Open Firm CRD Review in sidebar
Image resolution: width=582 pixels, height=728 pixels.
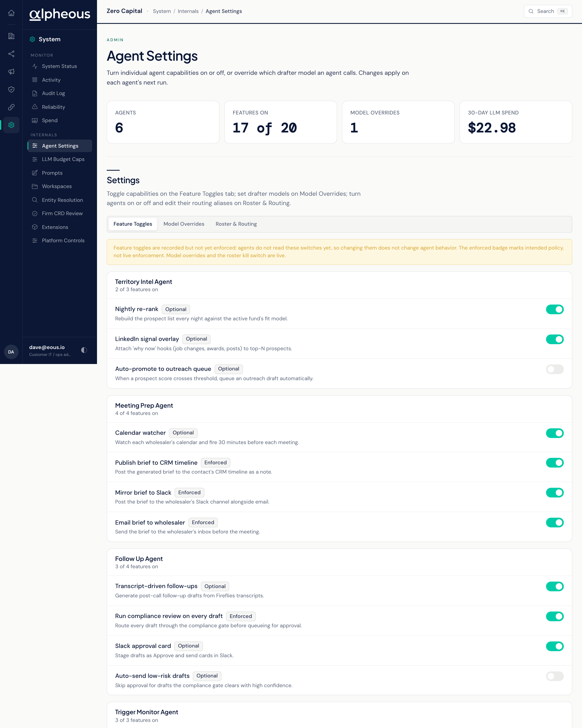[x=60, y=213]
